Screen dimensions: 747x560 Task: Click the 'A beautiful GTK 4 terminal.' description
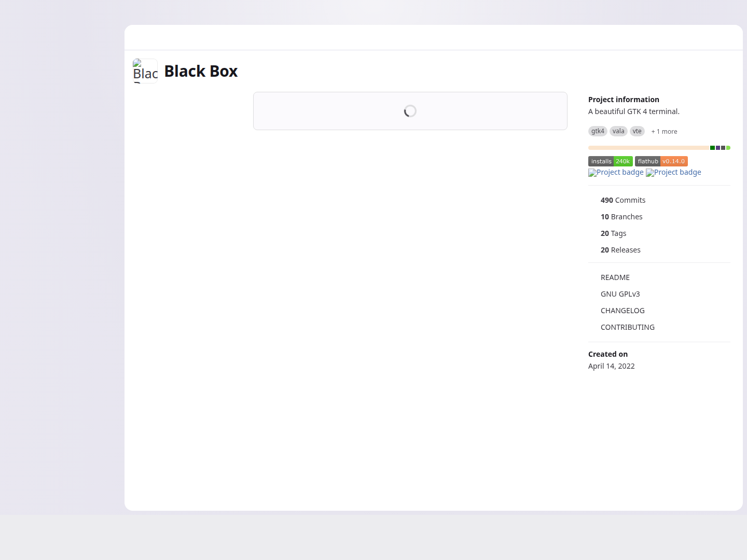point(634,111)
